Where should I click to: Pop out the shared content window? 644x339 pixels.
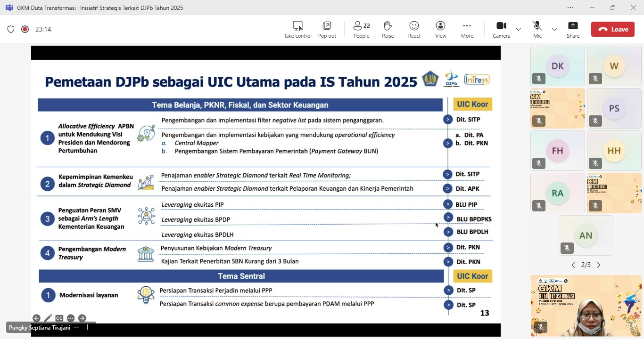click(x=327, y=29)
